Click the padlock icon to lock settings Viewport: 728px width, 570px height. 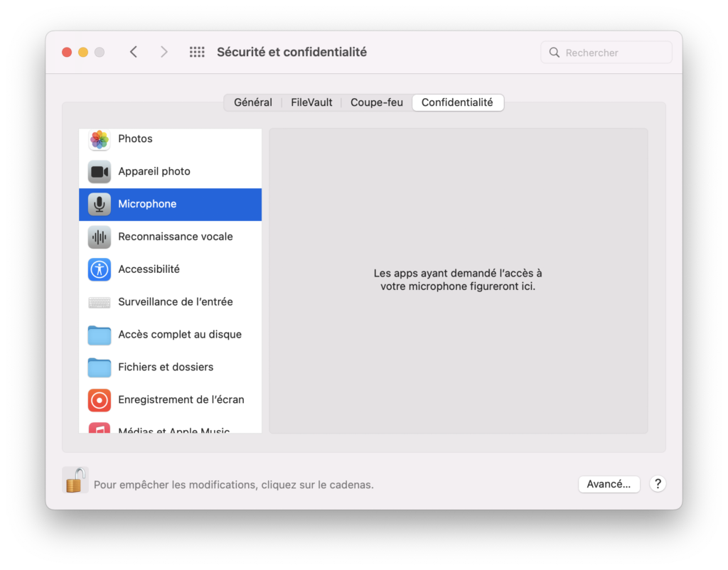click(75, 480)
